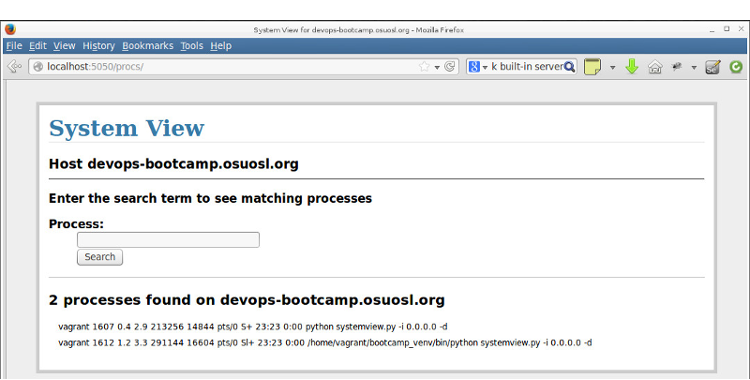Close the Firefox window
The width and height of the screenshot is (750, 380).
pos(741,29)
